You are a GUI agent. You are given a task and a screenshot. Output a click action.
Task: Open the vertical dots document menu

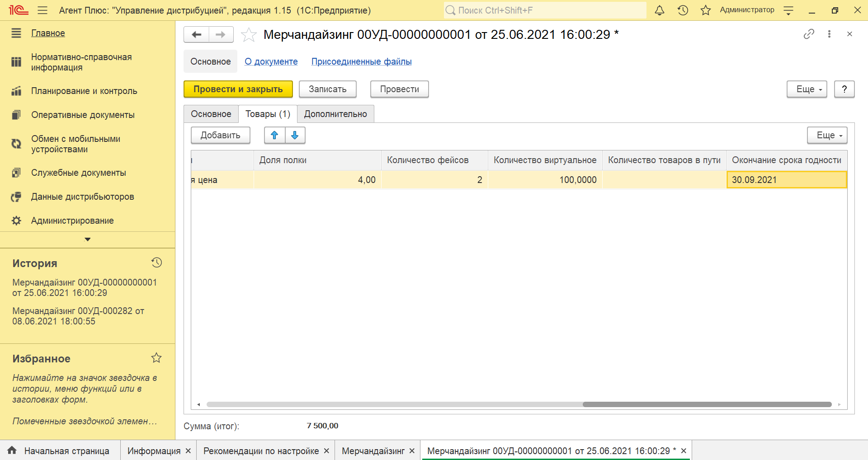tap(829, 34)
